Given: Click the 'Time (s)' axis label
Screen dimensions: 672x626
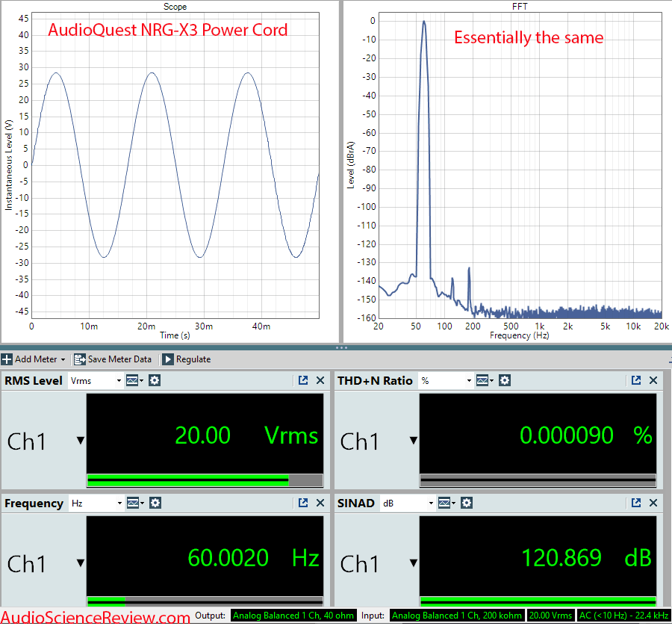Looking at the screenshot, I should (x=175, y=335).
